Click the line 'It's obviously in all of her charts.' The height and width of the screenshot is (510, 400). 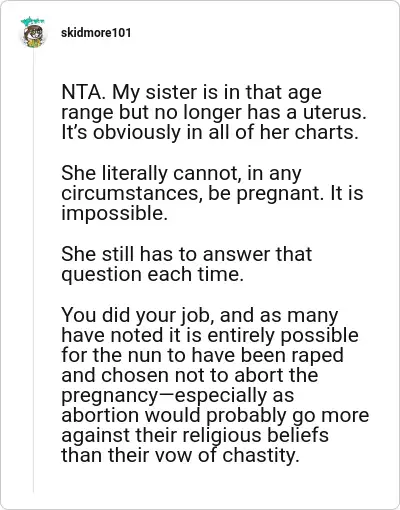tap(210, 132)
